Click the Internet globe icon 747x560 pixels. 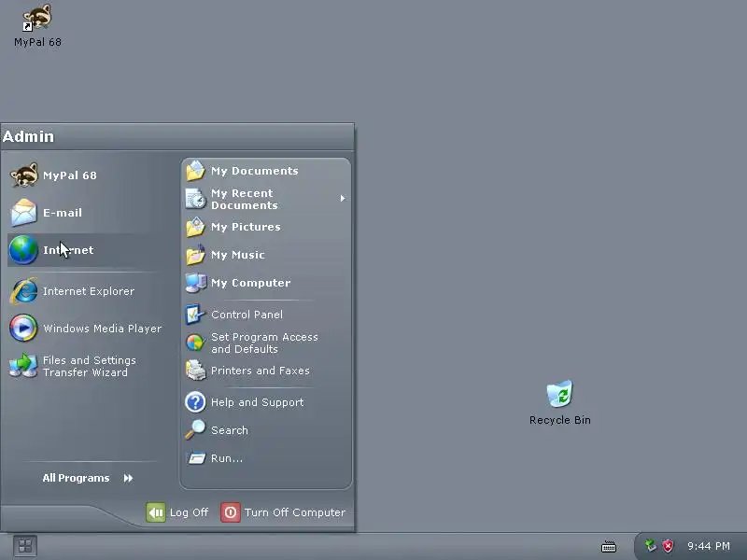tap(23, 249)
